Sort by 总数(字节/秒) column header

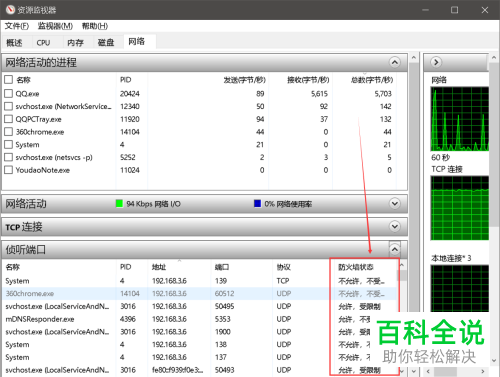pos(372,80)
